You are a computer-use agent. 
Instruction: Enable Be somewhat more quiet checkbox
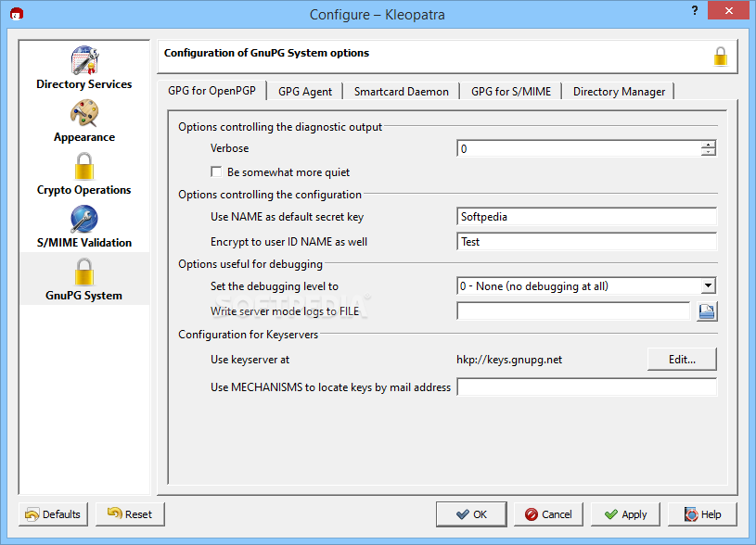[x=216, y=172]
